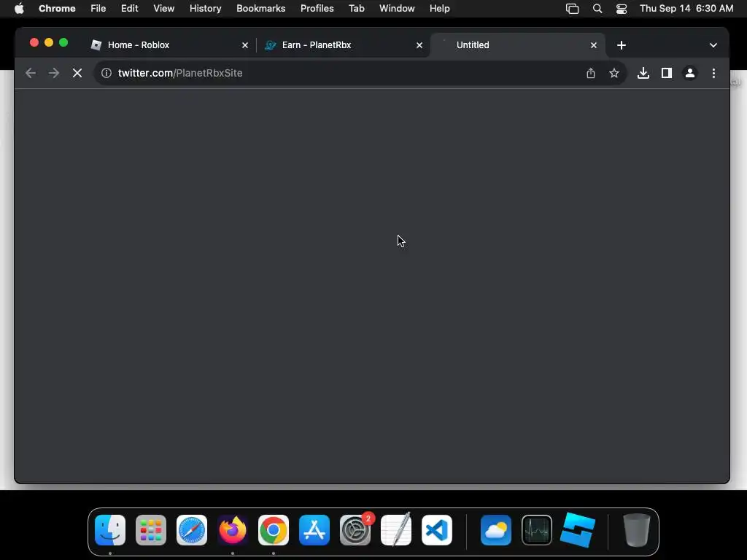Image resolution: width=747 pixels, height=560 pixels.
Task: Share this page from the address bar
Action: click(x=591, y=73)
